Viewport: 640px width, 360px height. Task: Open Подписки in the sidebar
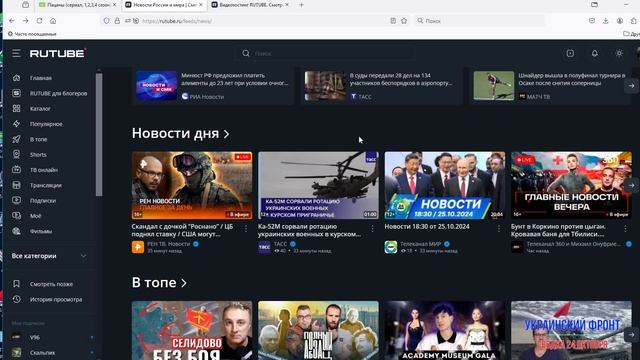click(x=34, y=200)
